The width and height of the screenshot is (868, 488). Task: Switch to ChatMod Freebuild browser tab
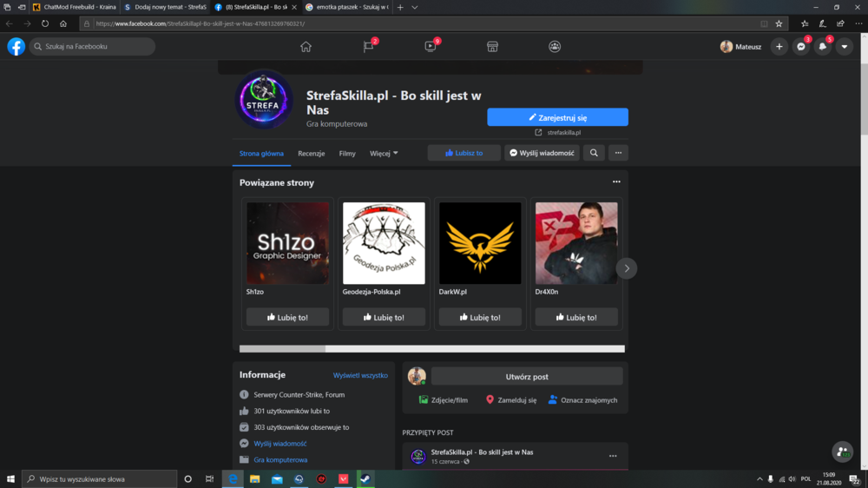[x=74, y=7]
